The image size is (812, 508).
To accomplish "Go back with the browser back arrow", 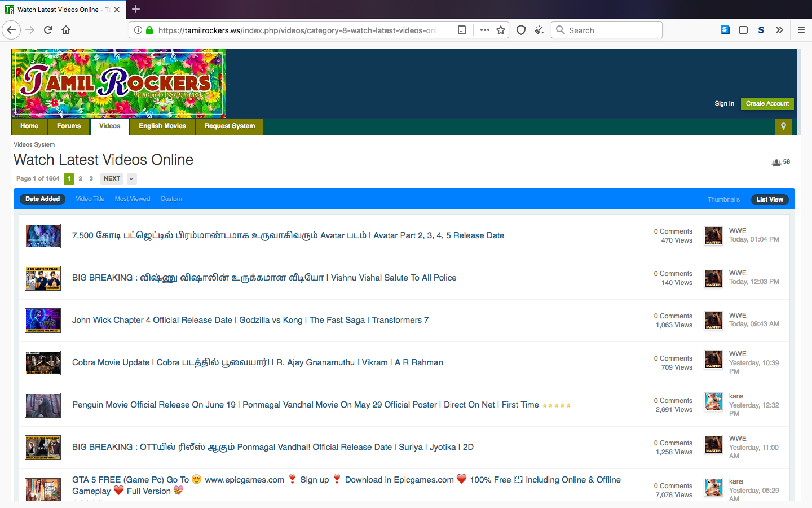I will point(11,30).
